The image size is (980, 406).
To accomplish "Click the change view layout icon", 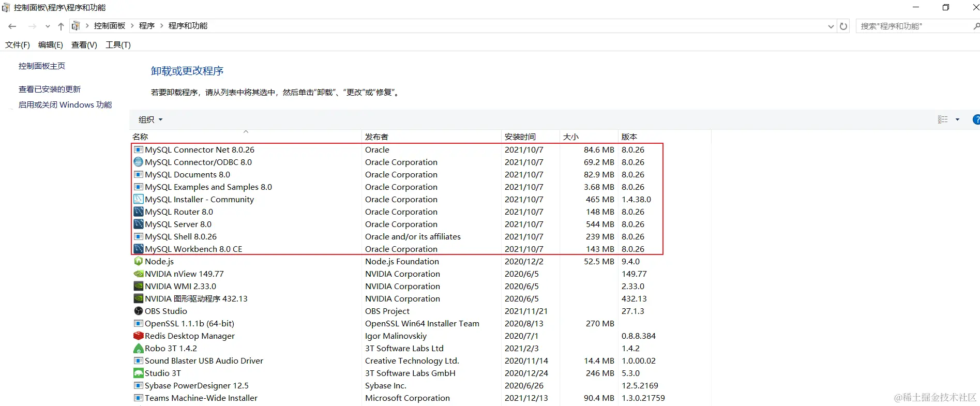I will [943, 119].
